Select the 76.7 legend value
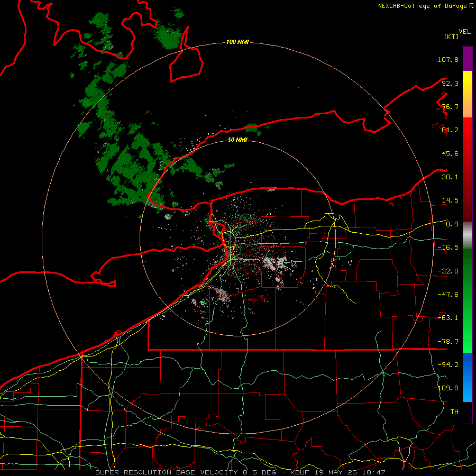This screenshot has height=476, width=476. click(x=450, y=106)
